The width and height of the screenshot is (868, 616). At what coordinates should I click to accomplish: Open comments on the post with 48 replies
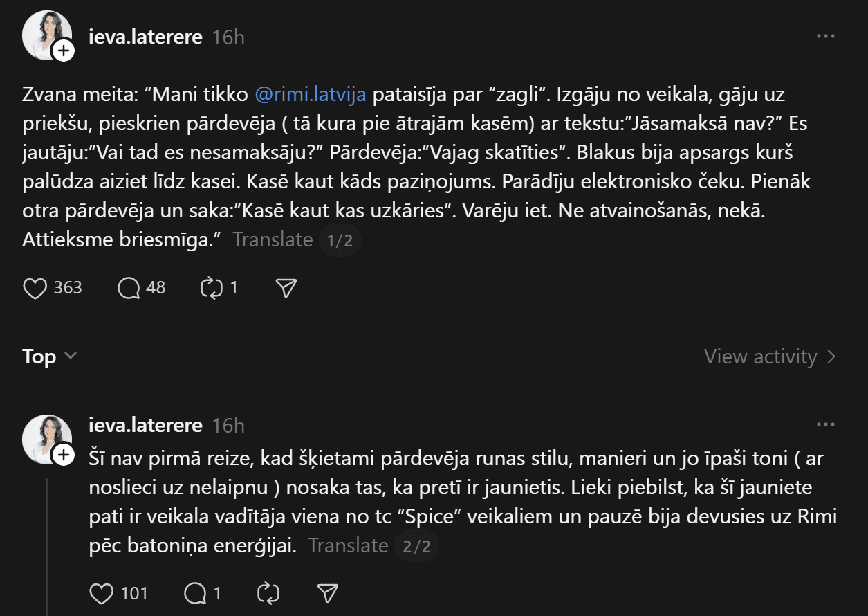click(x=129, y=288)
